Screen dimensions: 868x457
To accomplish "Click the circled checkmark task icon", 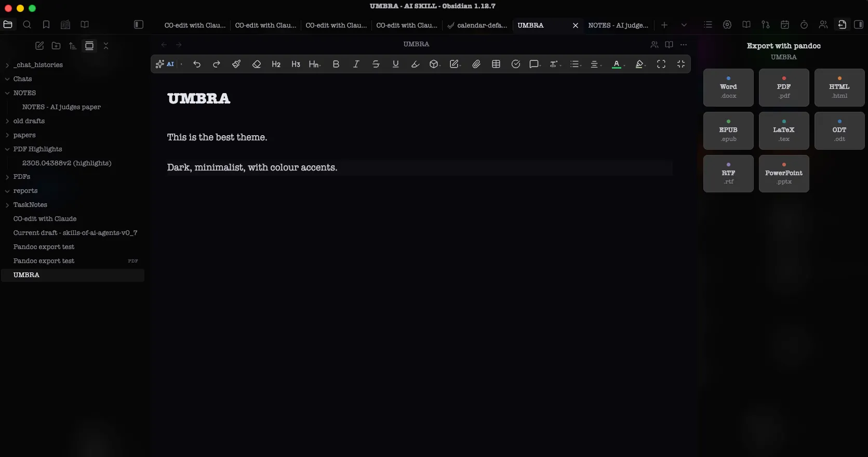I will pos(516,64).
